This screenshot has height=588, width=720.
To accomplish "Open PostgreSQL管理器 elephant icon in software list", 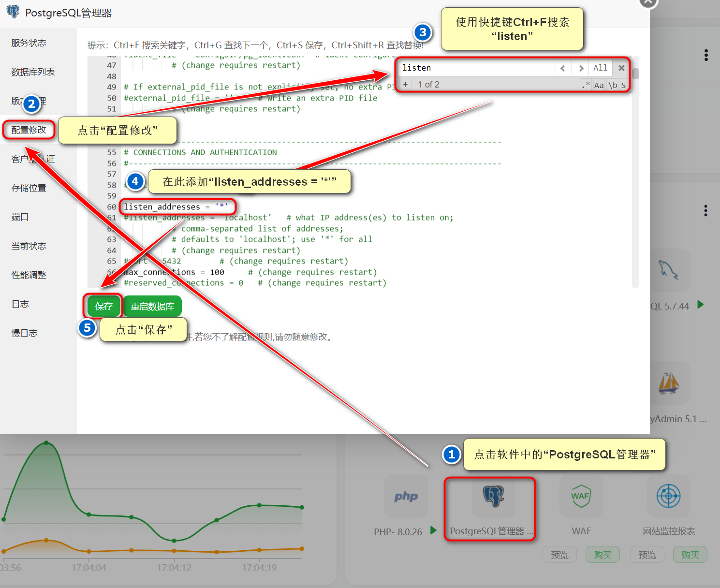I will click(493, 496).
